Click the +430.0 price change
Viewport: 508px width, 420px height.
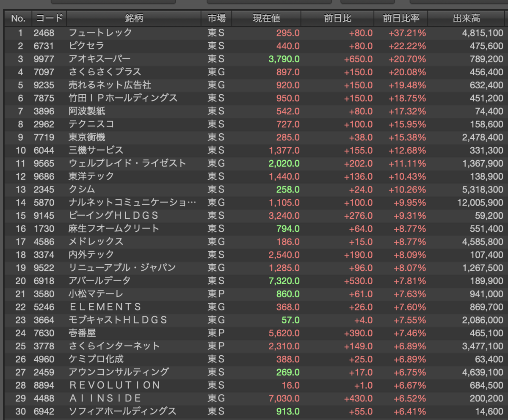pos(359,398)
